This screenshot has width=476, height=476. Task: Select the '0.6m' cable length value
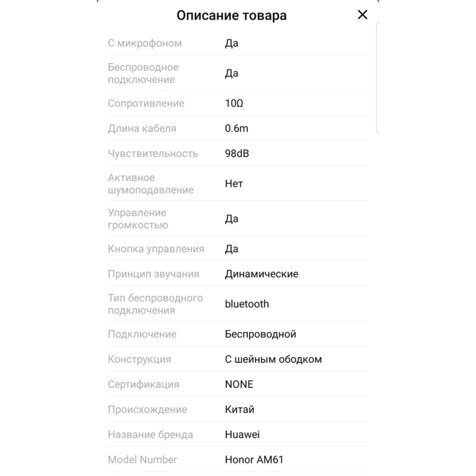tap(236, 129)
